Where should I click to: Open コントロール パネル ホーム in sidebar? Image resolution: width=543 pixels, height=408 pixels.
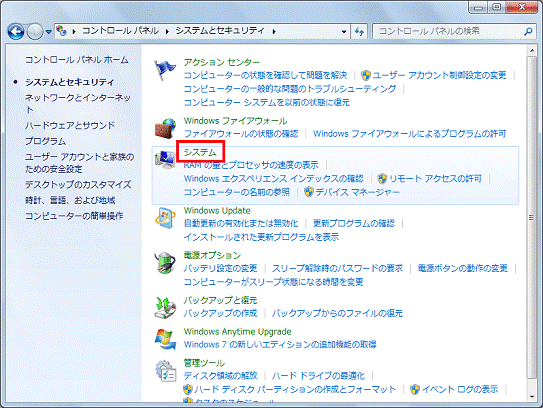(x=77, y=60)
